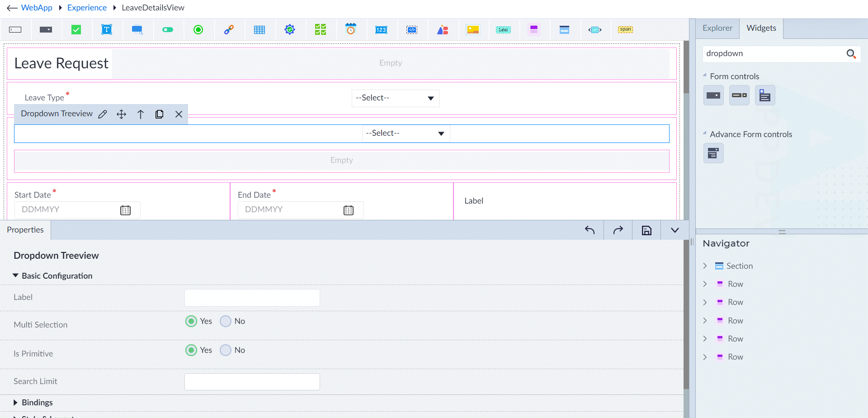Select the calendar clock date widget

point(351,29)
